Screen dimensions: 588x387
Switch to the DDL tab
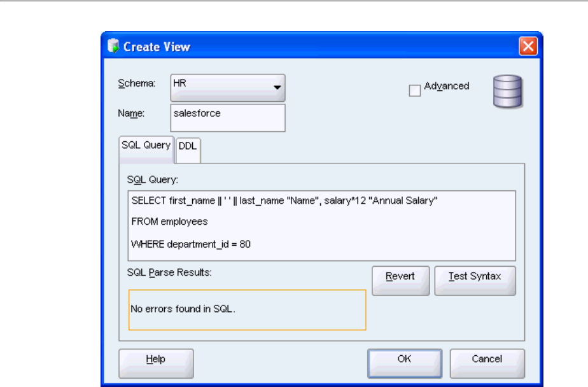188,150
